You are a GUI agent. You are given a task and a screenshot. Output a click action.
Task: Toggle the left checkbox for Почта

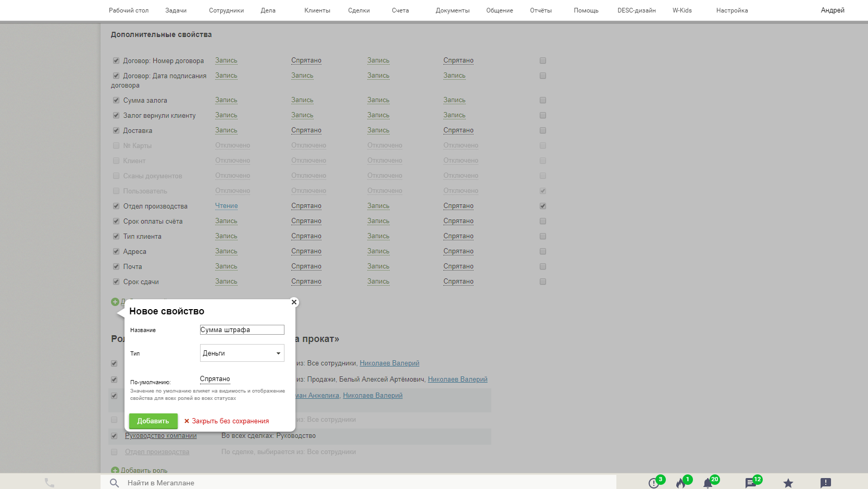click(x=116, y=266)
